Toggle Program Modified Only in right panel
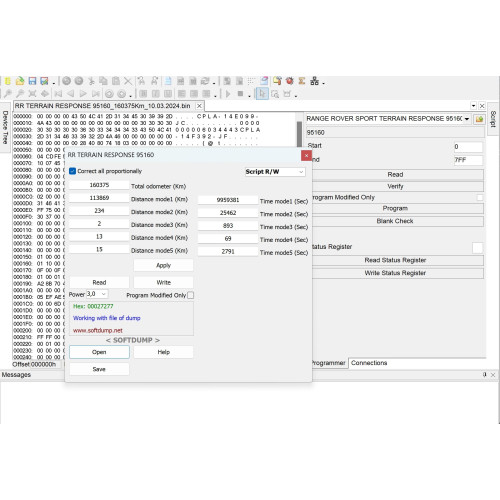Screen dimensions: 500x500 pyautogui.click(x=480, y=197)
